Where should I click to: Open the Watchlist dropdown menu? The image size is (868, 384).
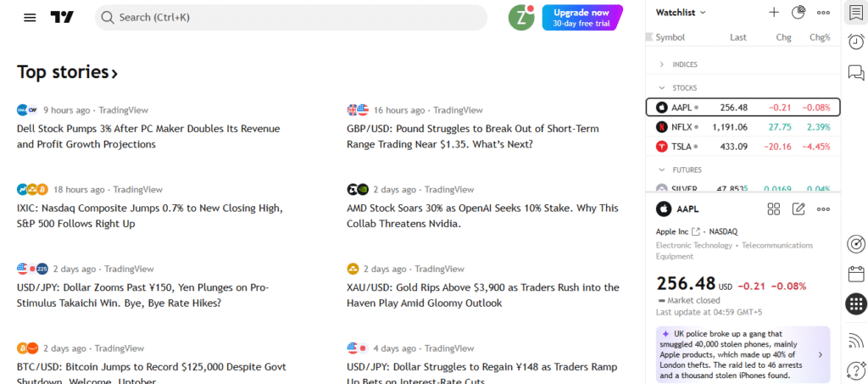(681, 12)
